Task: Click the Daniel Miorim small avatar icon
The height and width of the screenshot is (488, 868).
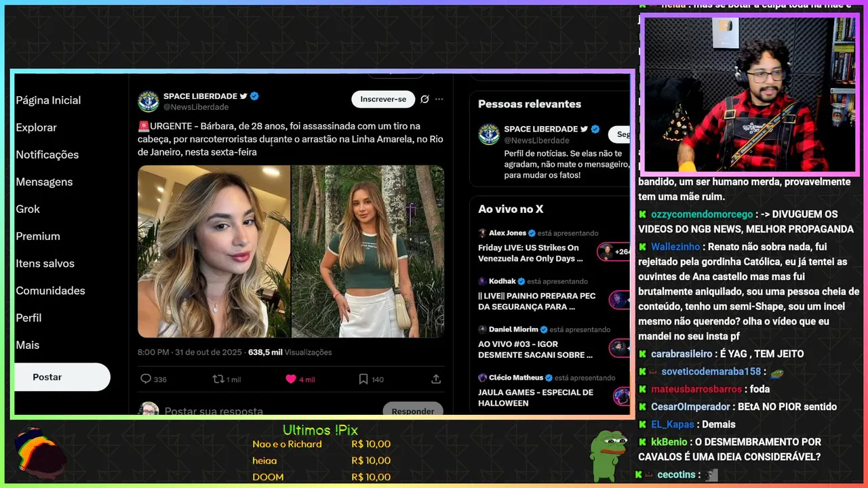Action: tap(482, 329)
